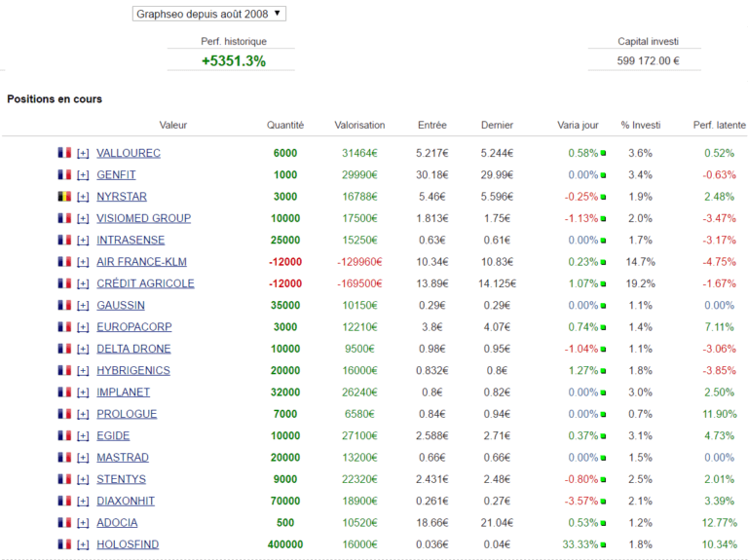This screenshot has width=748, height=560.
Task: Click the green indicator square in VALLOUREC row
Action: (x=604, y=154)
